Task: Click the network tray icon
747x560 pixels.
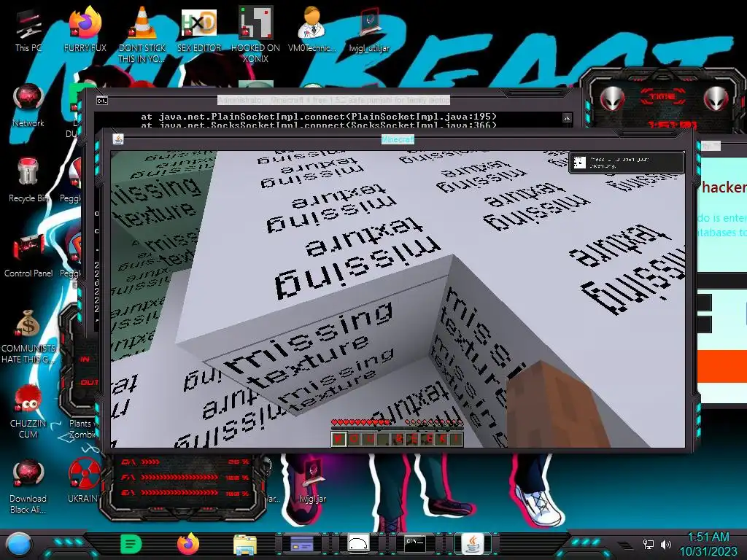Action: (x=648, y=544)
